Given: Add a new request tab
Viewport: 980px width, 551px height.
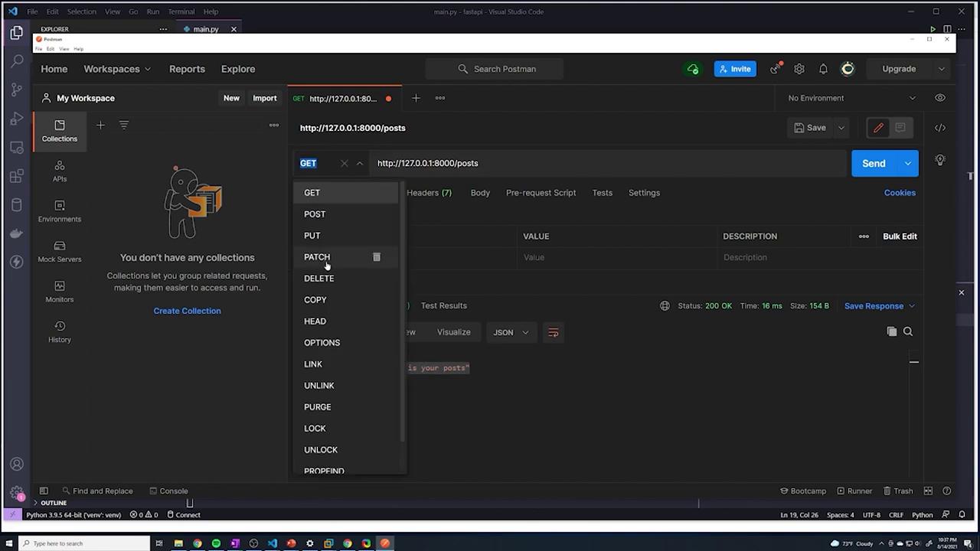Looking at the screenshot, I should click(416, 98).
